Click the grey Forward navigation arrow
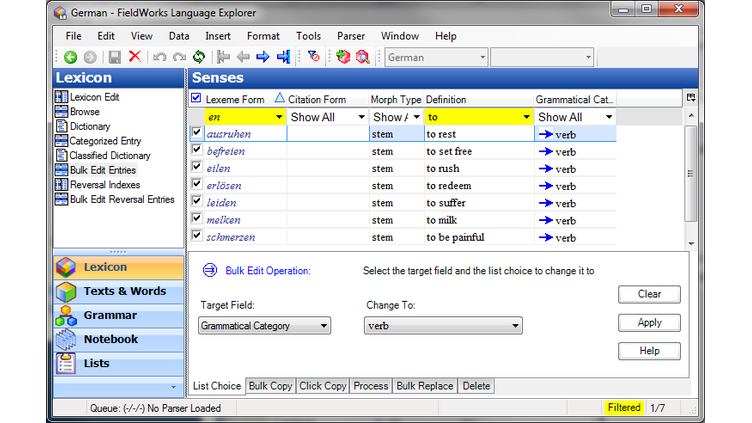The image size is (752, 423). tap(90, 58)
